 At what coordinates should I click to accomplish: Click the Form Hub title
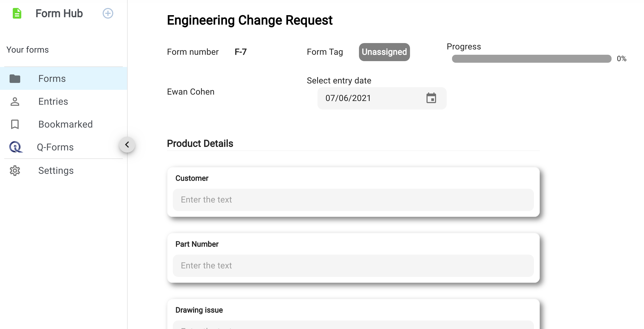pyautogui.click(x=59, y=13)
